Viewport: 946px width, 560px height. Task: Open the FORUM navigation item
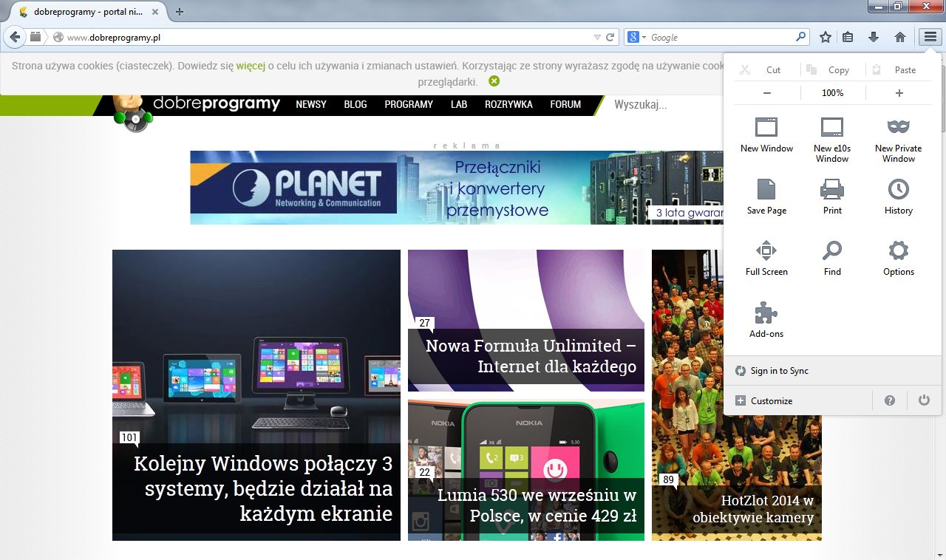(x=565, y=104)
